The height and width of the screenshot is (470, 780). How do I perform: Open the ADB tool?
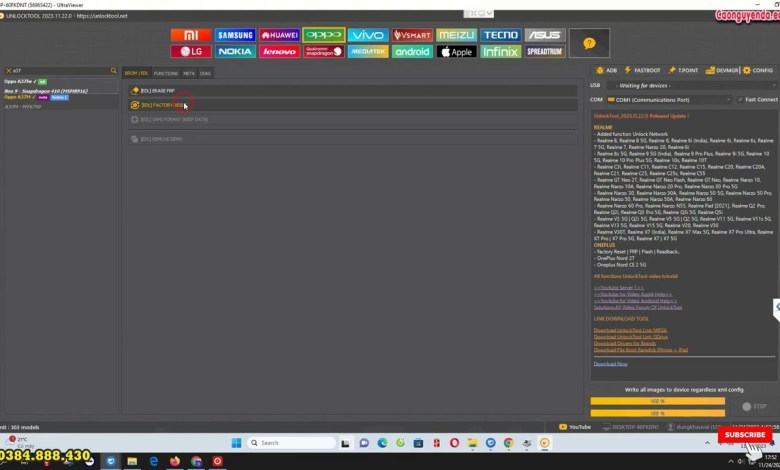[x=606, y=71]
